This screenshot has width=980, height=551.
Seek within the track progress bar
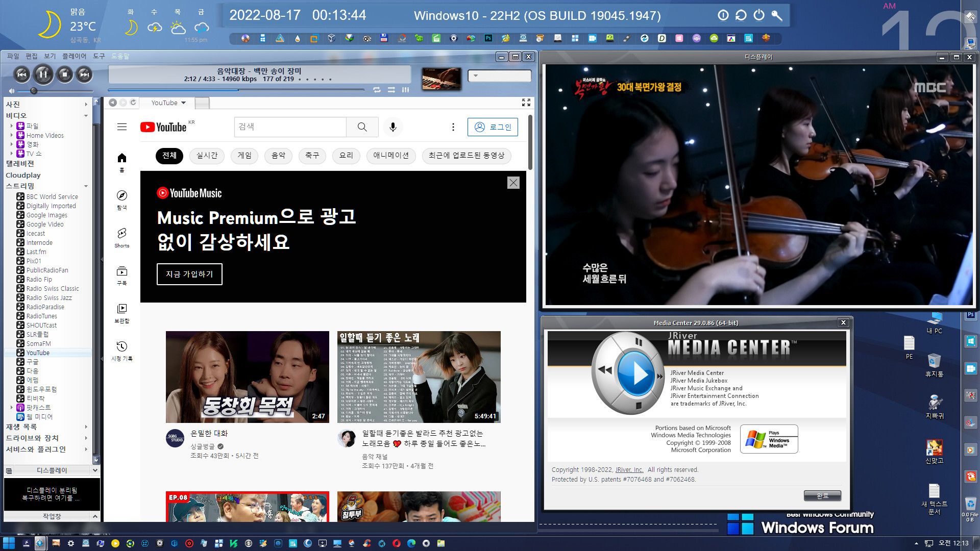coord(236,90)
